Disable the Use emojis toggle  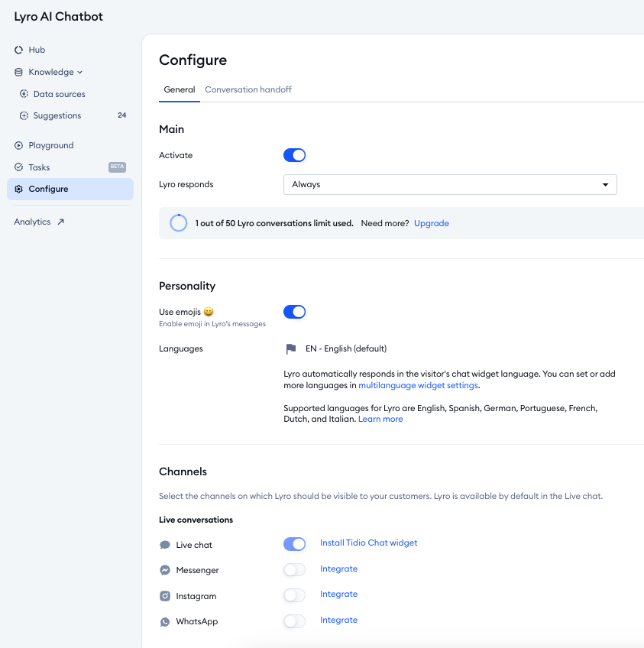(294, 312)
